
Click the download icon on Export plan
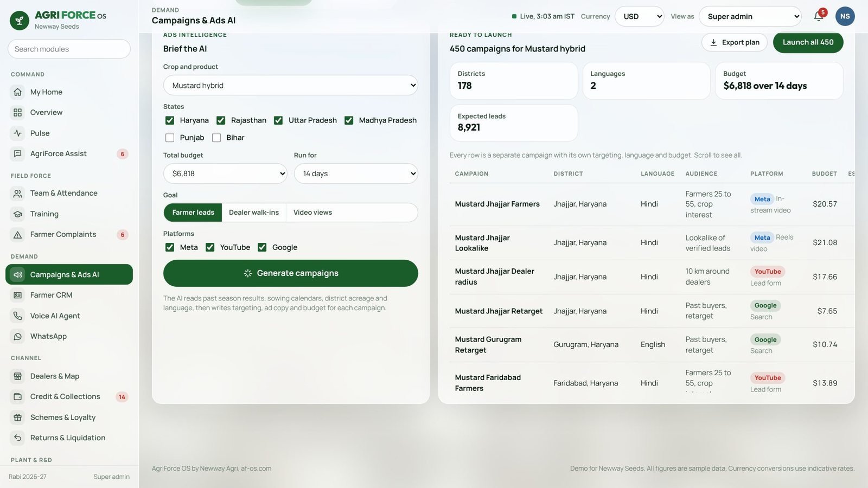click(x=714, y=42)
